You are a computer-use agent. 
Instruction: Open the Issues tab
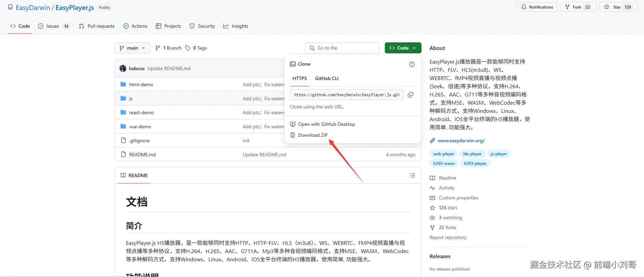click(53, 26)
